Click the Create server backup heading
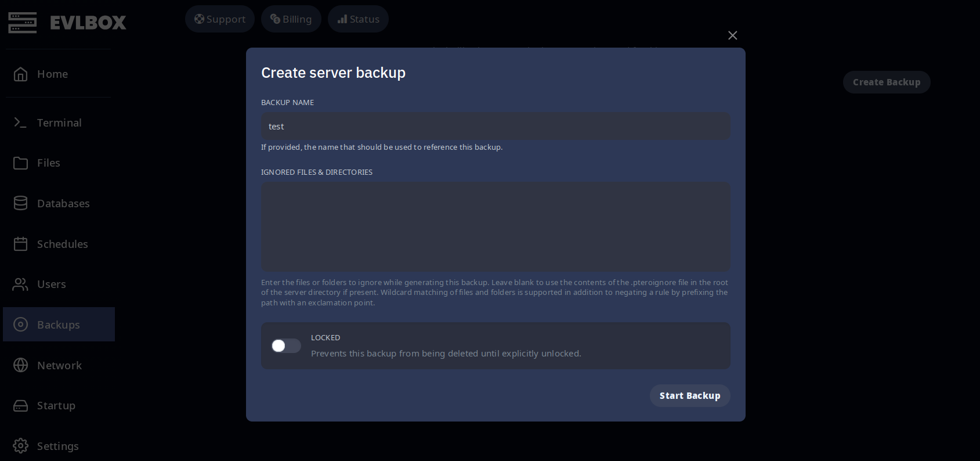980x461 pixels. [333, 73]
